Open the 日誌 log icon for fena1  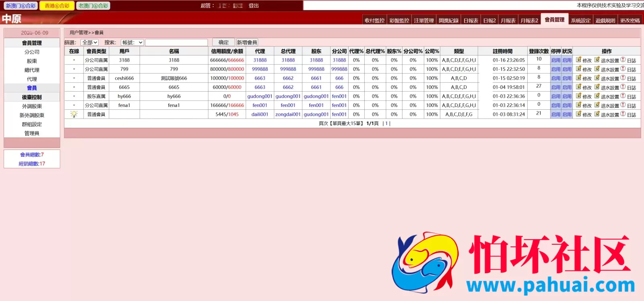pyautogui.click(x=623, y=105)
